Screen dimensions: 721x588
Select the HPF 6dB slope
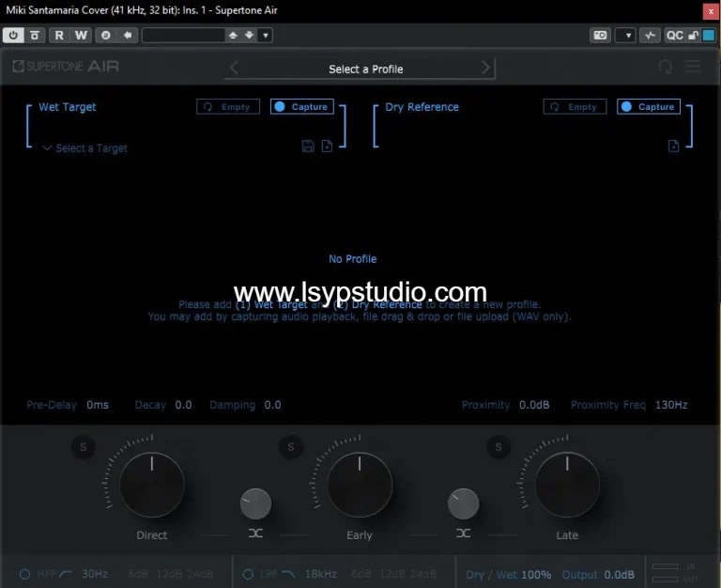click(x=138, y=574)
